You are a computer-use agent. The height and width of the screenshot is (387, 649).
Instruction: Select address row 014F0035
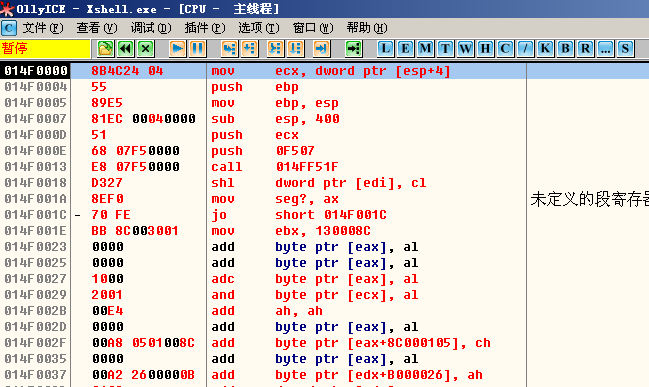coord(36,359)
